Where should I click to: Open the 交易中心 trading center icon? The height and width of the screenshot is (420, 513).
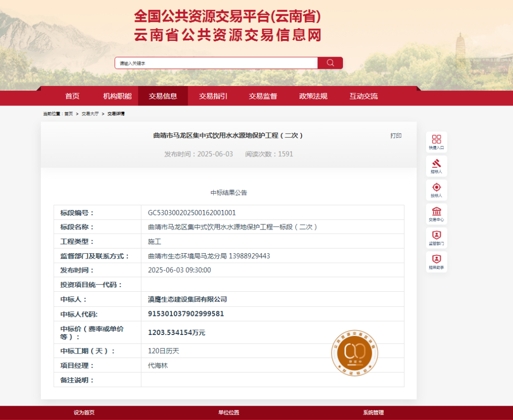[436, 213]
